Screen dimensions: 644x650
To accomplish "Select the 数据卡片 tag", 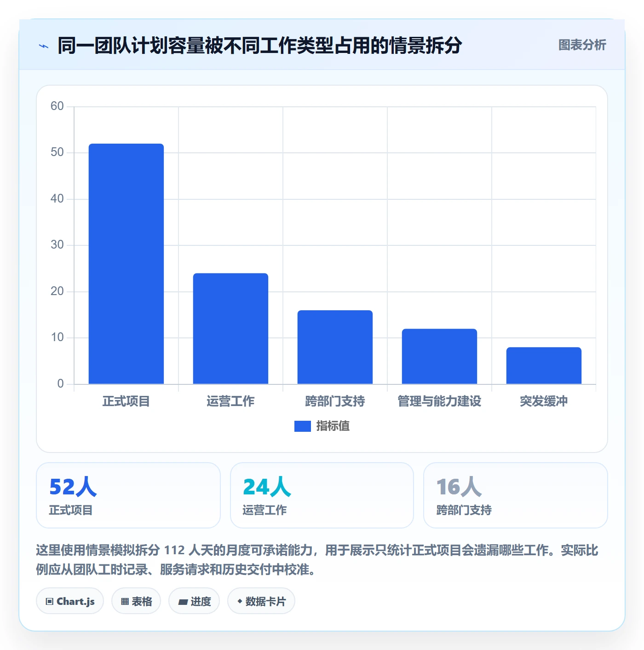I will coord(261,601).
